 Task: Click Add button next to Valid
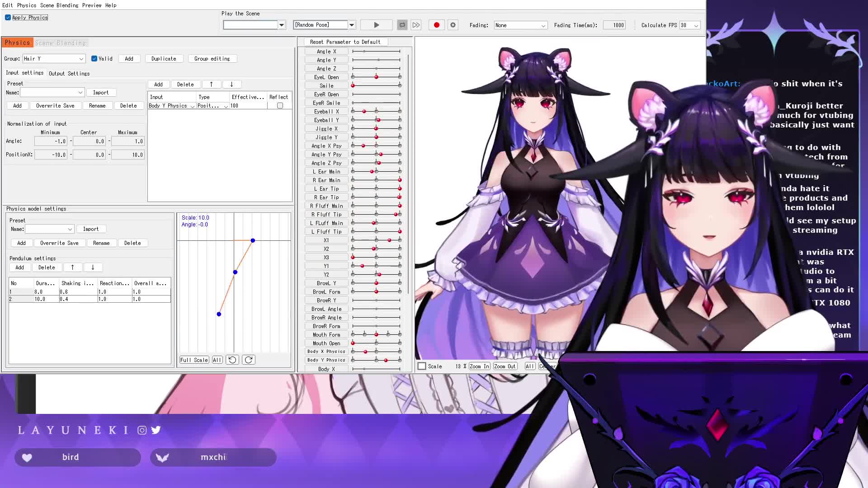pos(129,59)
